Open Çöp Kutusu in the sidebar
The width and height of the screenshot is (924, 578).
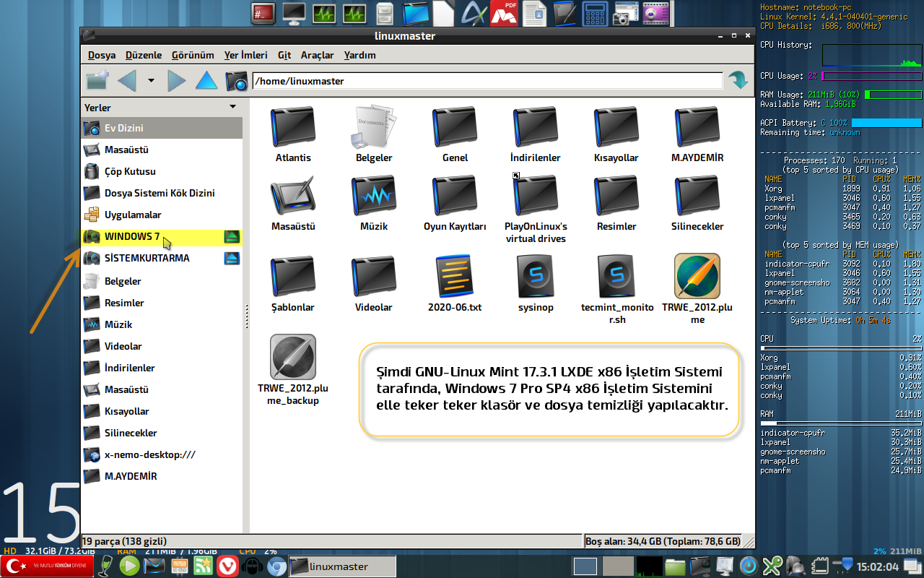162,171
